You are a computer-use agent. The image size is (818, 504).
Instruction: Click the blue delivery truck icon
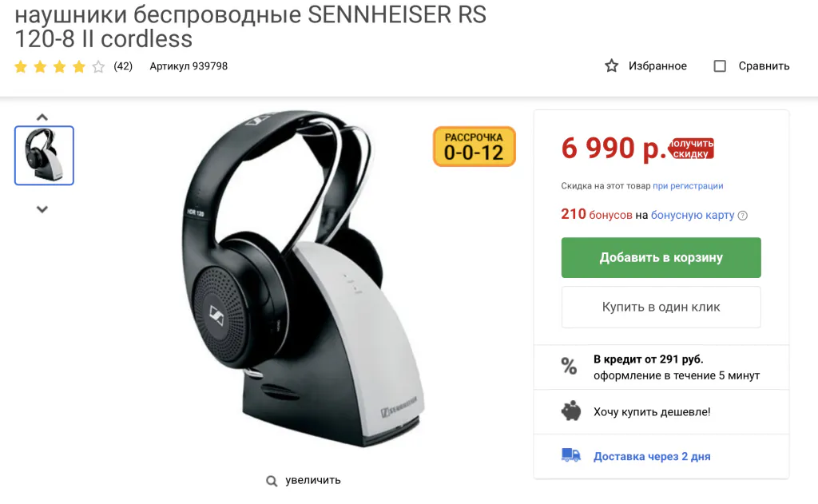(x=570, y=455)
